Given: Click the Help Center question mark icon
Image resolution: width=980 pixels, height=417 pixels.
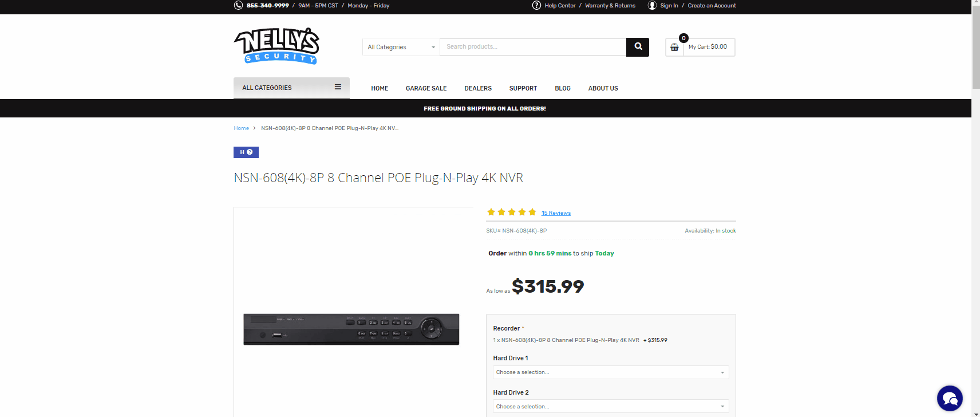Looking at the screenshot, I should coord(536,6).
